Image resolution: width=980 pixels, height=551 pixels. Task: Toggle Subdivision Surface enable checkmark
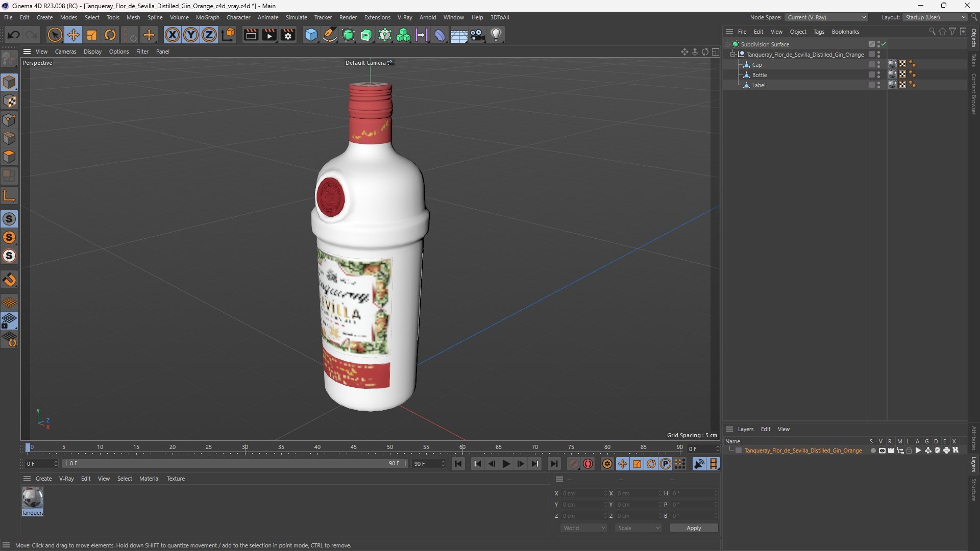884,44
